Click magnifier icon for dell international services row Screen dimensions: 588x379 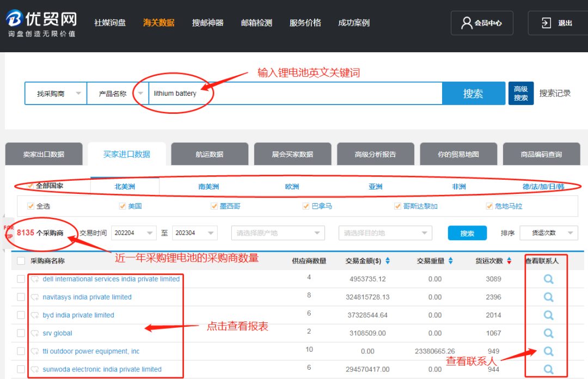548,279
